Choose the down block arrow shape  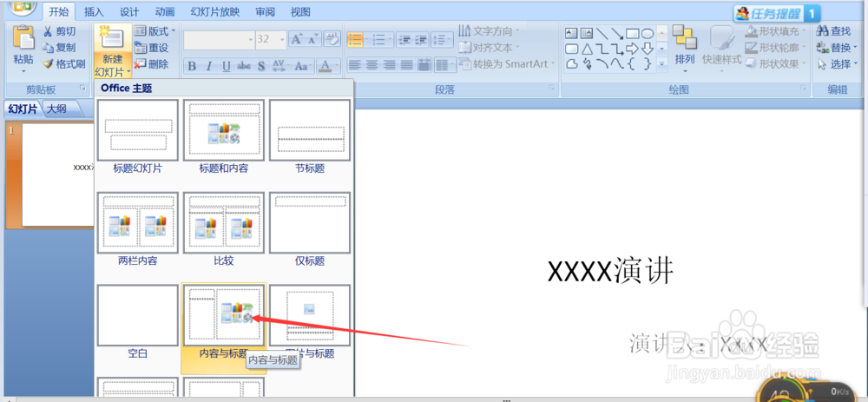tap(648, 49)
